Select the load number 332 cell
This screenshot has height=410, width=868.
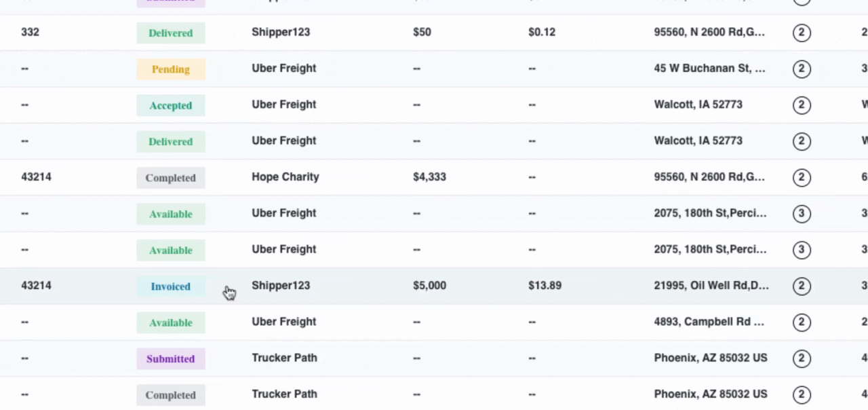(x=30, y=33)
